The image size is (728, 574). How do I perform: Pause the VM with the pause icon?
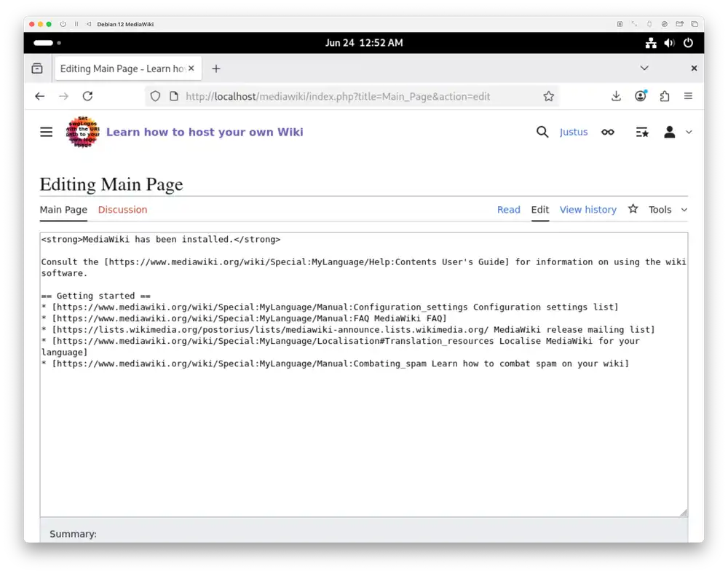[x=76, y=24]
